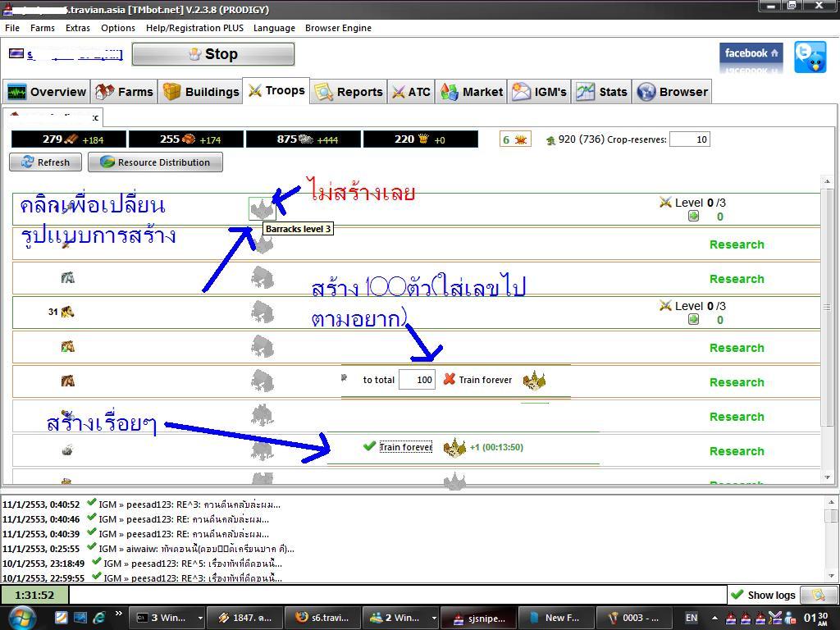The width and height of the screenshot is (840, 630).
Task: Click the clay resource counter 255
Action: [x=186, y=139]
